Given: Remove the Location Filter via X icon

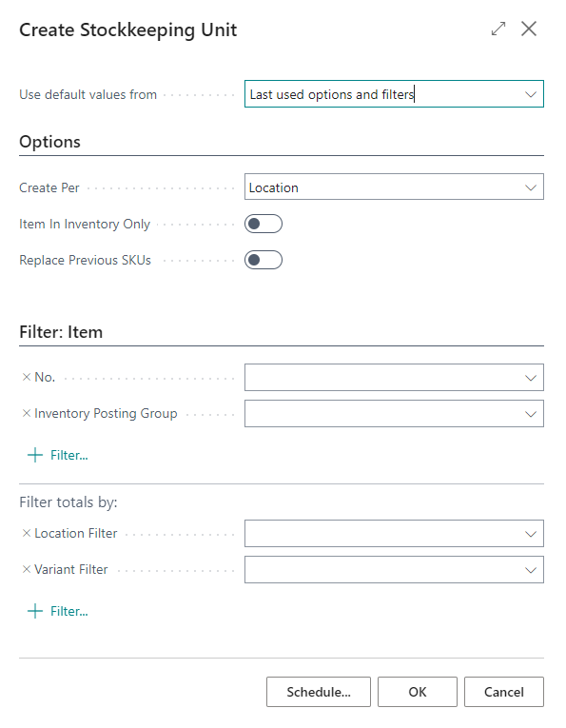Looking at the screenshot, I should pyautogui.click(x=27, y=533).
